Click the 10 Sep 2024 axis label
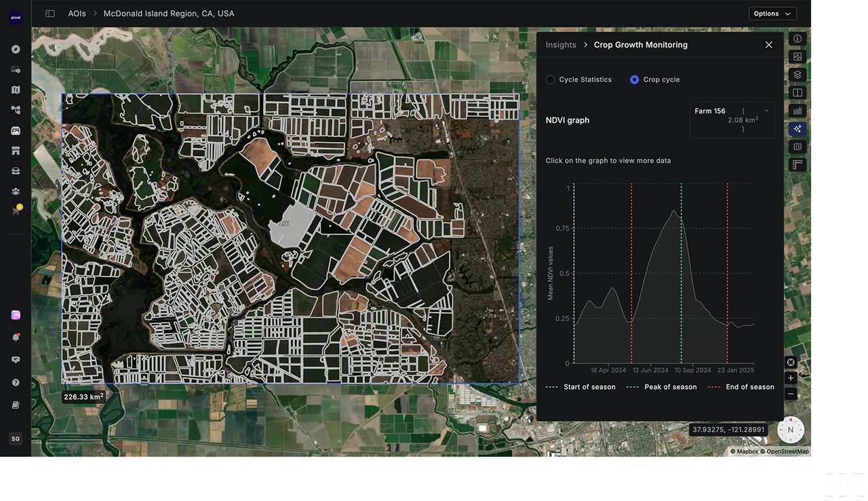This screenshot has width=868, height=501. click(692, 370)
